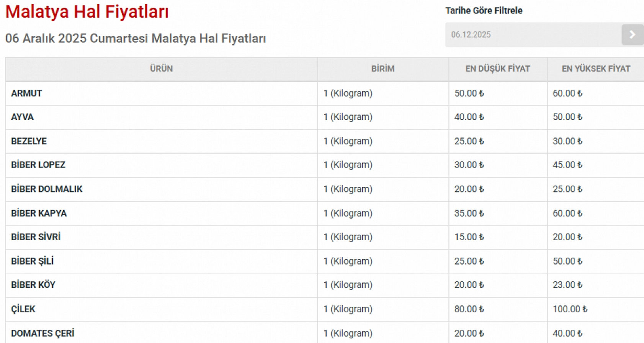Click the EN DÜŞÜK FİYAT column header
This screenshot has width=644, height=343.
click(x=497, y=69)
